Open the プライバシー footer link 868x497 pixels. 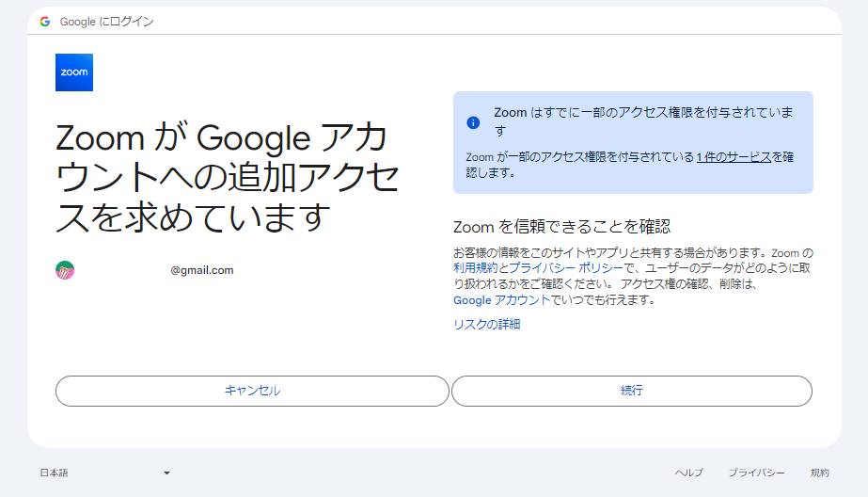(756, 473)
